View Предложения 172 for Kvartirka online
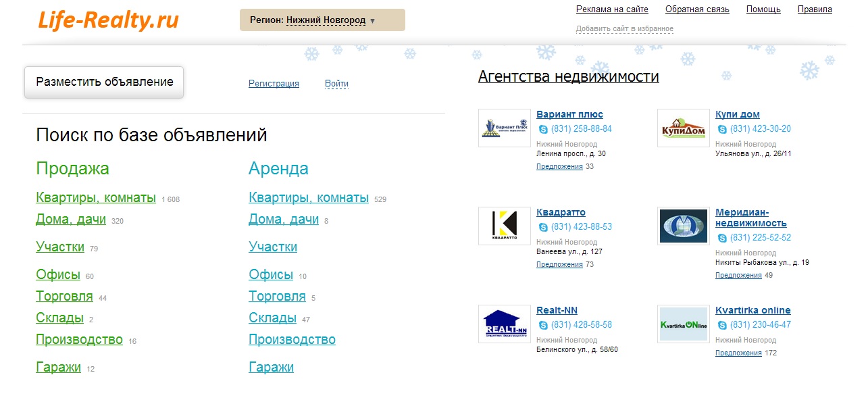Image resolution: width=868 pixels, height=400 pixels. [x=738, y=352]
